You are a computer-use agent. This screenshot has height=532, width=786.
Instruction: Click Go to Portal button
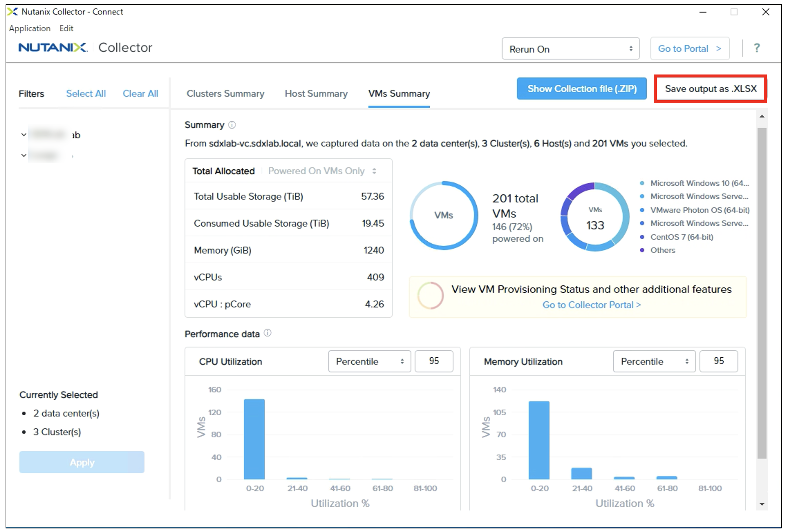689,48
